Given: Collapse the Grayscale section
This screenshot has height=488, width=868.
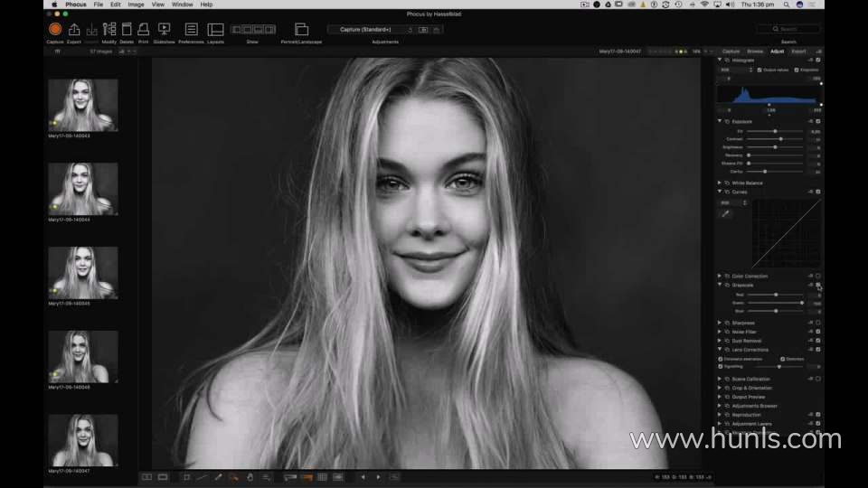Looking at the screenshot, I should (720, 285).
